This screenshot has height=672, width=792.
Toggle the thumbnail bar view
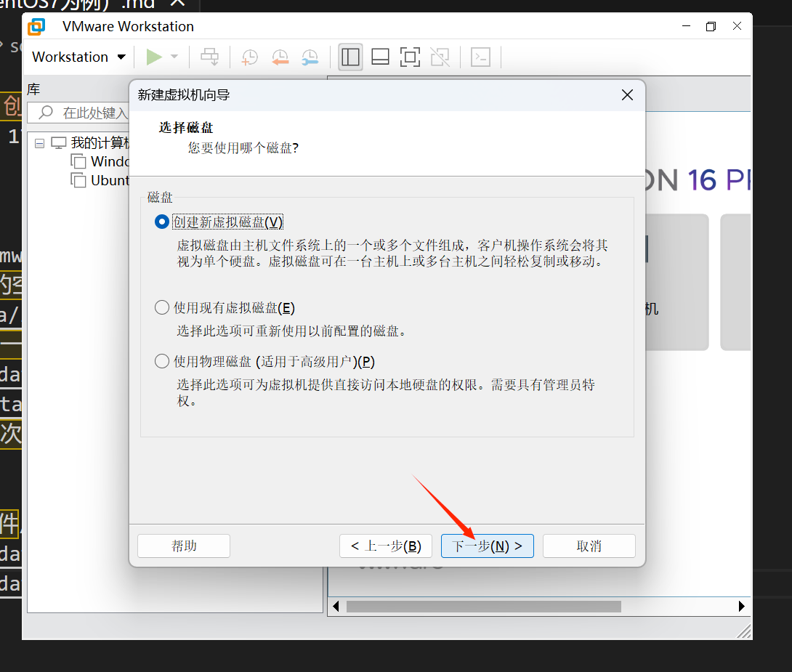point(380,57)
